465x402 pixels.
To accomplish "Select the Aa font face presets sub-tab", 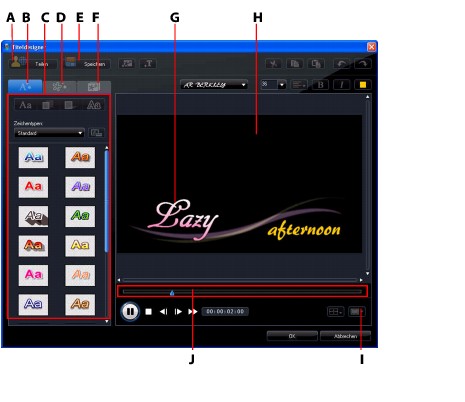I will [25, 105].
